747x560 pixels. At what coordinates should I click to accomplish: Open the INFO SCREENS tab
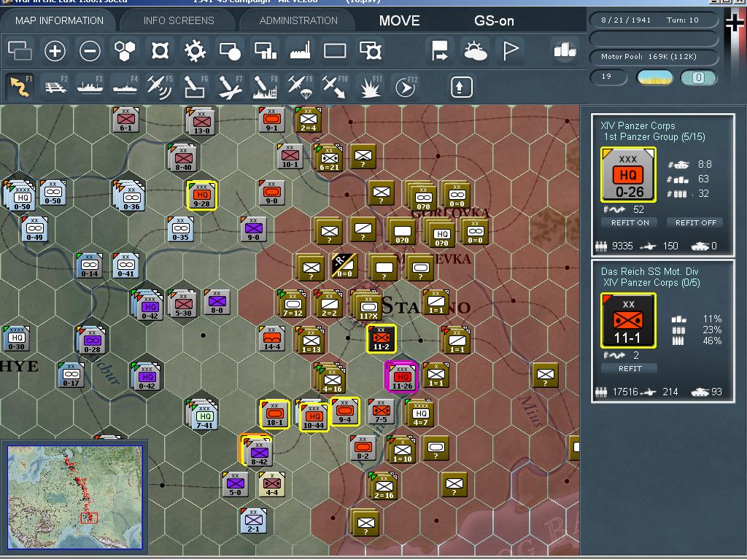[x=179, y=20]
